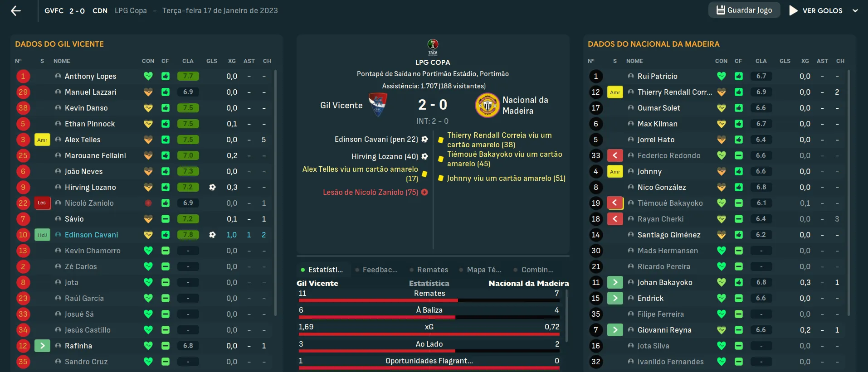Select the Feedback radio tab
The image size is (868, 372).
tap(376, 270)
